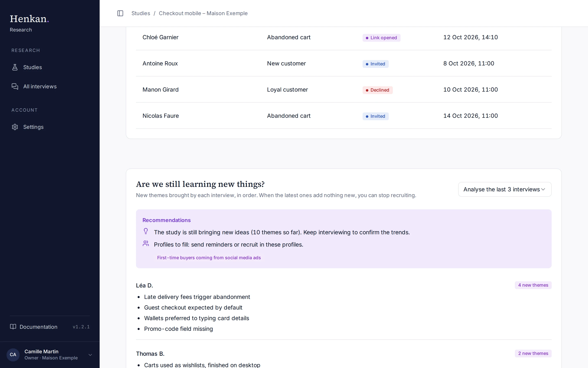Image resolution: width=588 pixels, height=368 pixels.
Task: Click Invited badge in Antoine Roux row
Action: pos(375,64)
